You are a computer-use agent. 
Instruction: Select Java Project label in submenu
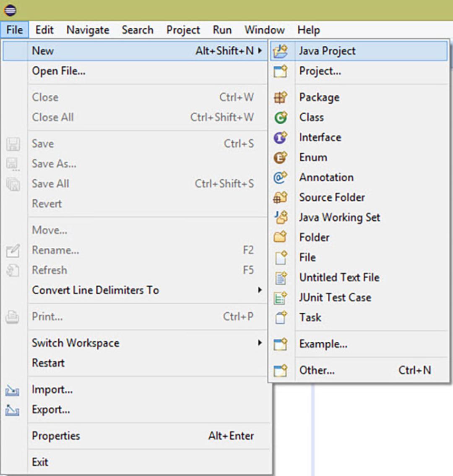(x=327, y=51)
